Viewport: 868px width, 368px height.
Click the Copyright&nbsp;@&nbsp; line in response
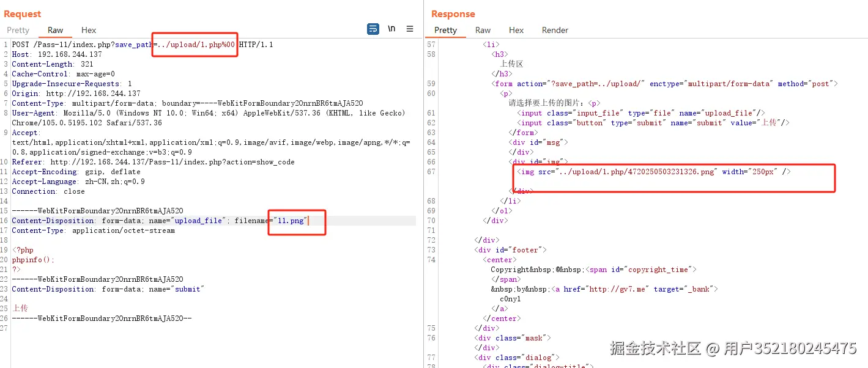coord(593,270)
